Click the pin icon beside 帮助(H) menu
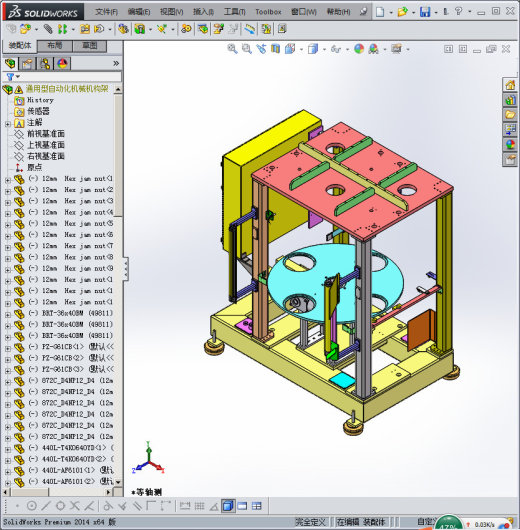The width and height of the screenshot is (520, 530). 364,12
